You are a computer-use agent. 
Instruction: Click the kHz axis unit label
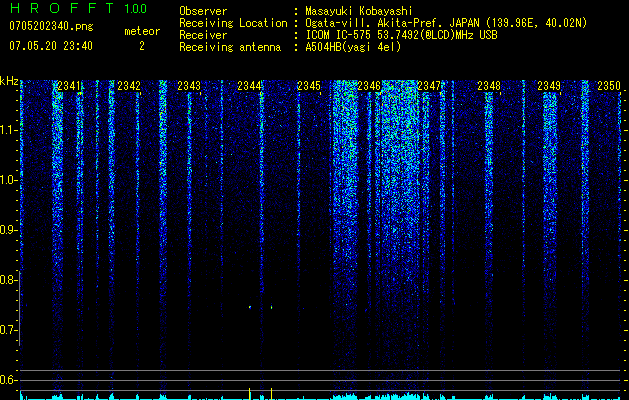[x=9, y=81]
